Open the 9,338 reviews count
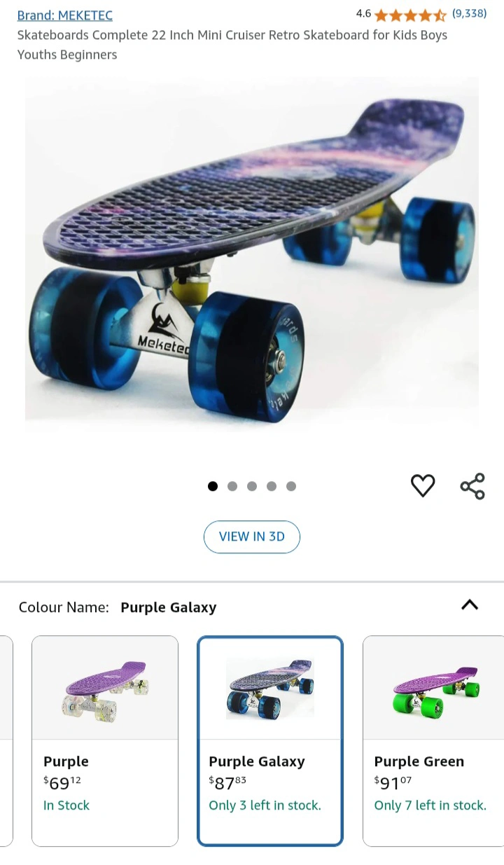 tap(469, 13)
